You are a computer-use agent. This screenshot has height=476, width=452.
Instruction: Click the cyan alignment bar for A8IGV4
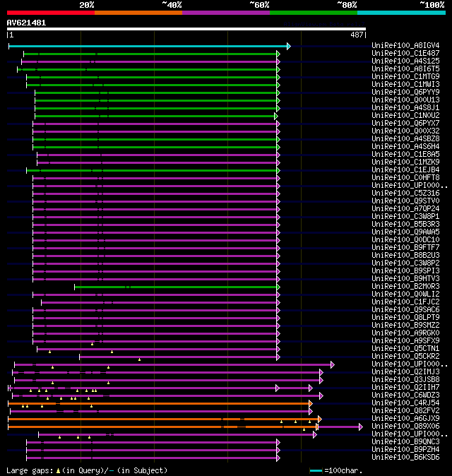click(x=148, y=46)
